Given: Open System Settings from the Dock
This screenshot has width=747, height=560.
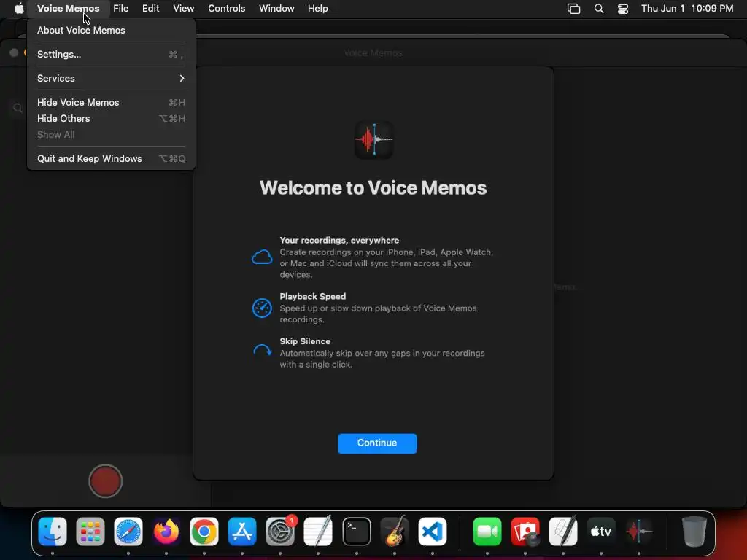Looking at the screenshot, I should click(x=280, y=531).
